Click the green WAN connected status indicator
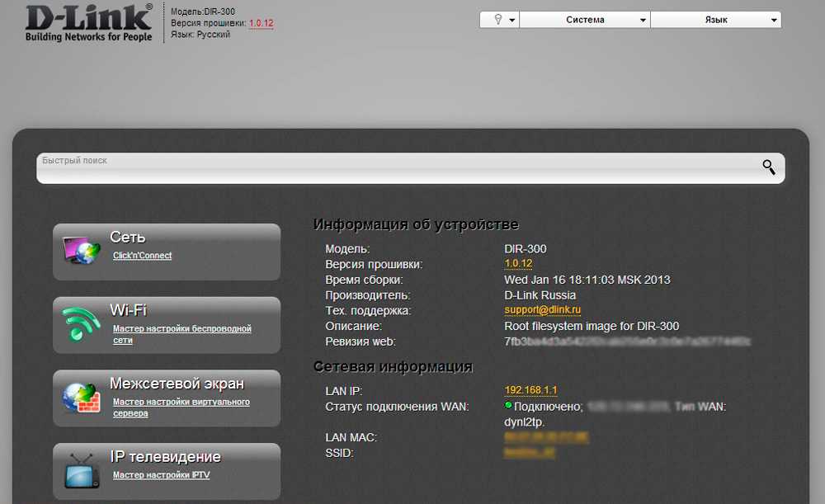825x504 pixels. (x=507, y=405)
